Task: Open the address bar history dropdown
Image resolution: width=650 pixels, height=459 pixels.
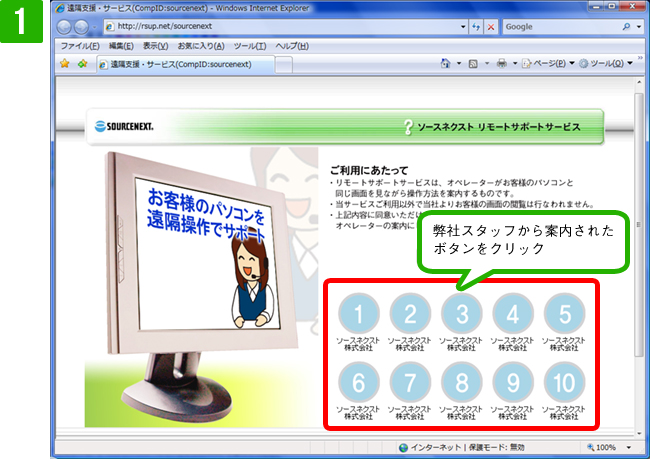Action: [463, 27]
